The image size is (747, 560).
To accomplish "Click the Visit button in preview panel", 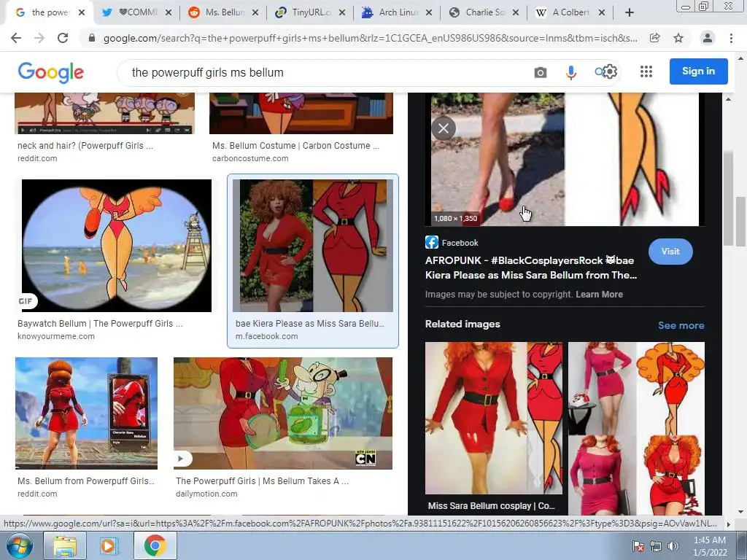I will click(670, 251).
